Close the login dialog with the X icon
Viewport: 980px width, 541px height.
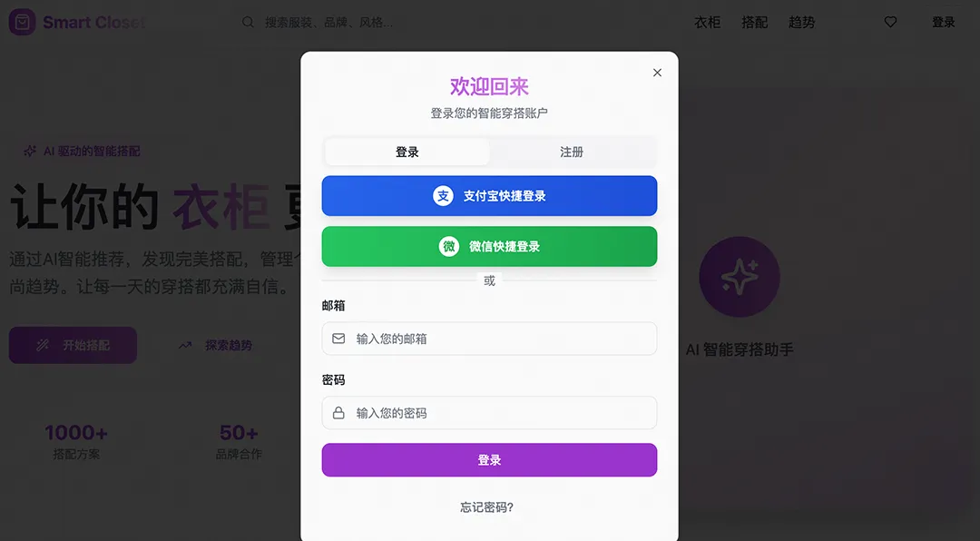click(657, 73)
